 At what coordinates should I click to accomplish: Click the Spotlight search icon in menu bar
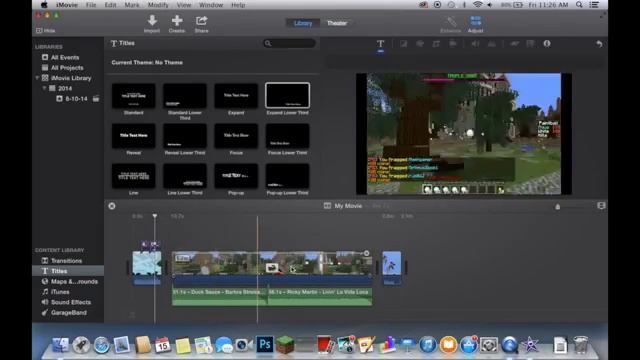(579, 5)
